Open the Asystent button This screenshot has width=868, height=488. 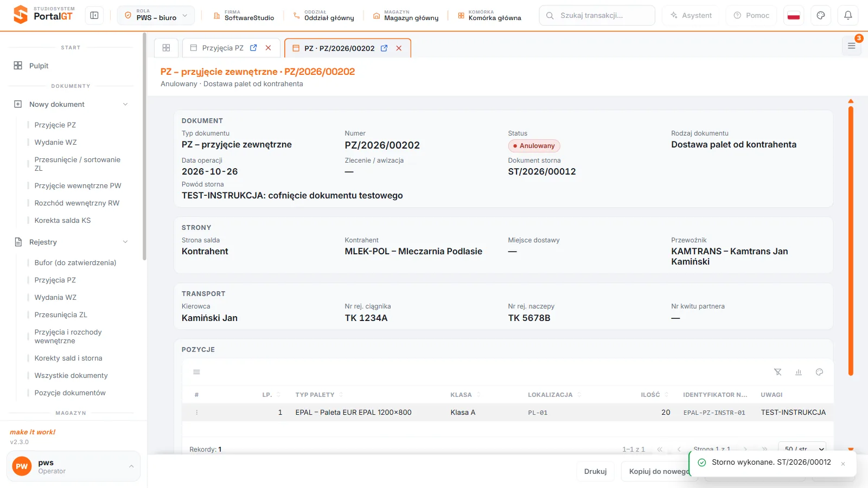[x=691, y=16]
